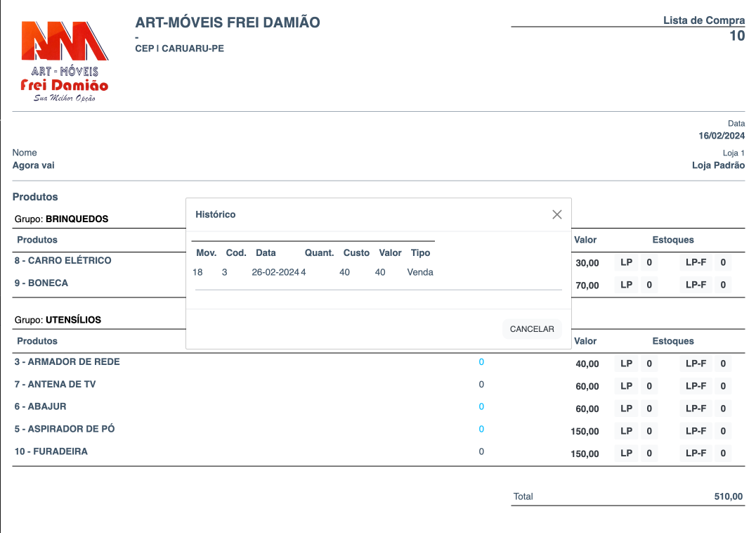The height and width of the screenshot is (533, 756).
Task: Click the list date 16/02/2024
Action: [722, 136]
